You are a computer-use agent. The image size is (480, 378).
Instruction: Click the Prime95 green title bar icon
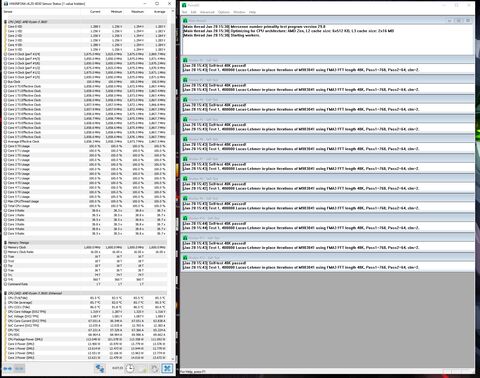coord(184,5)
